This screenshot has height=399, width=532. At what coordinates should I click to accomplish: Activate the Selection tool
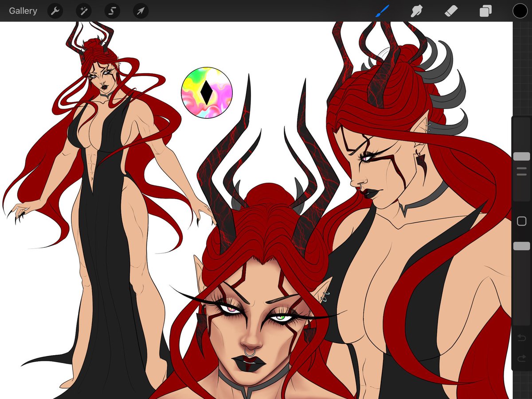tap(112, 11)
